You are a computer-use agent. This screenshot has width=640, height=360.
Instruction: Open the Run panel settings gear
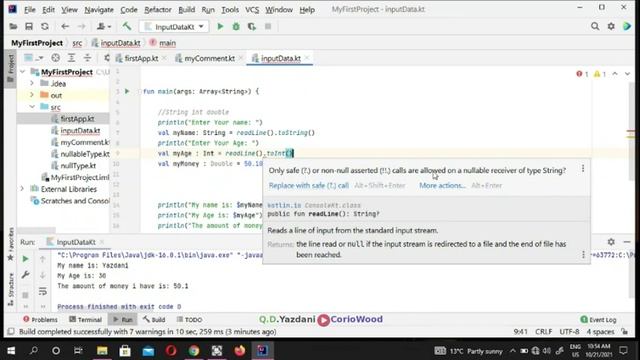point(611,242)
